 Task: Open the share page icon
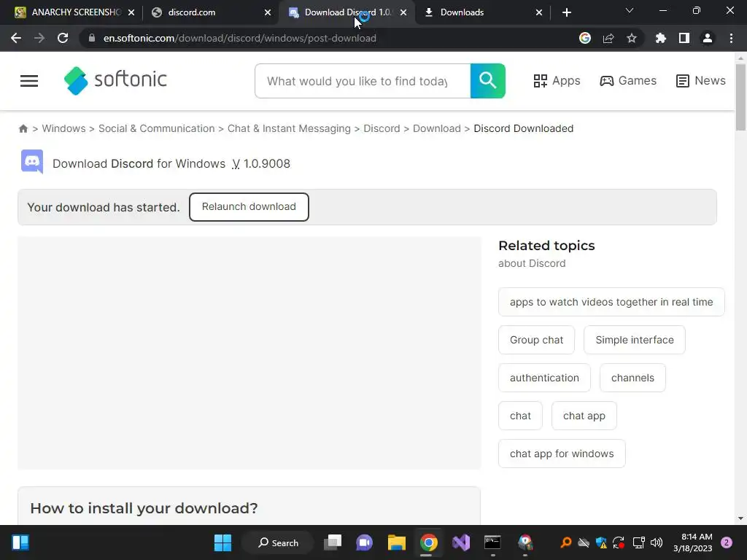(608, 38)
